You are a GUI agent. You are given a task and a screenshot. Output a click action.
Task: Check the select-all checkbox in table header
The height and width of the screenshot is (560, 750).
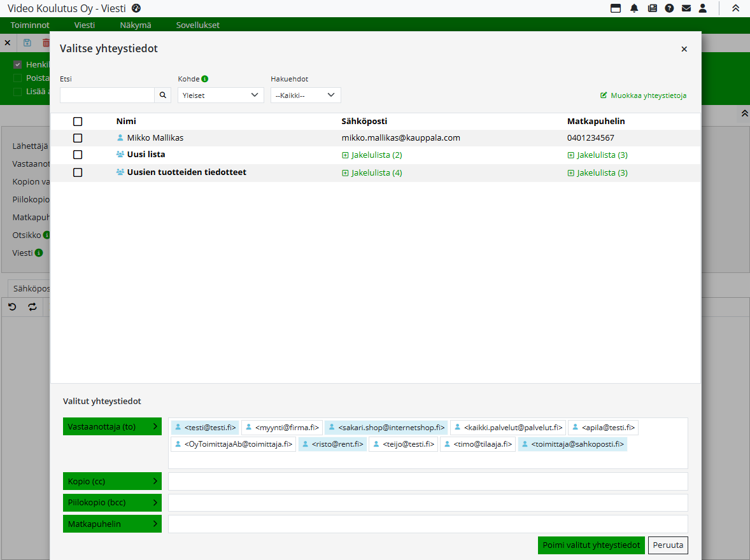click(x=78, y=122)
